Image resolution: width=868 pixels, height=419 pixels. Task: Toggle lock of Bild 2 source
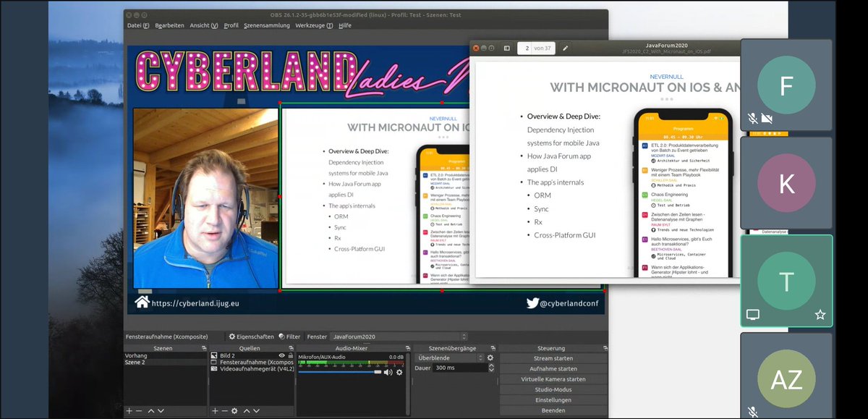[x=290, y=355]
